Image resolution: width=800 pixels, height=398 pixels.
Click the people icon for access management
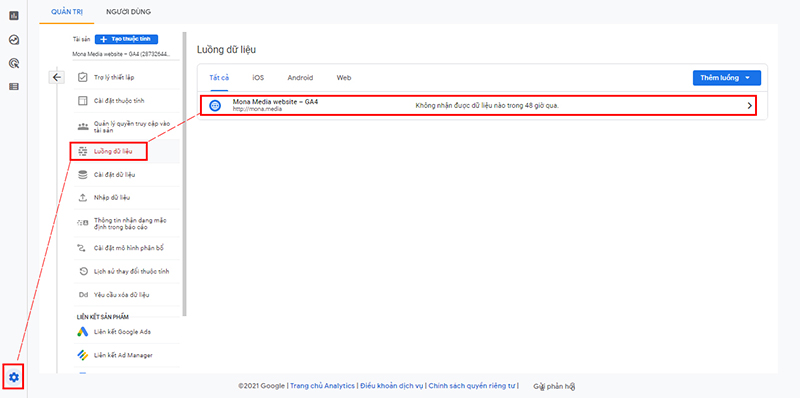click(82, 127)
